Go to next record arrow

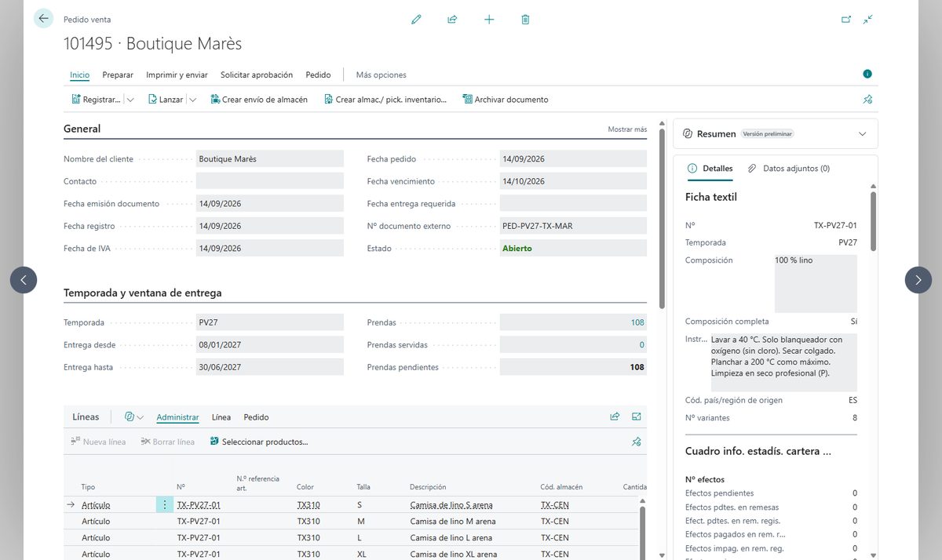coord(918,280)
